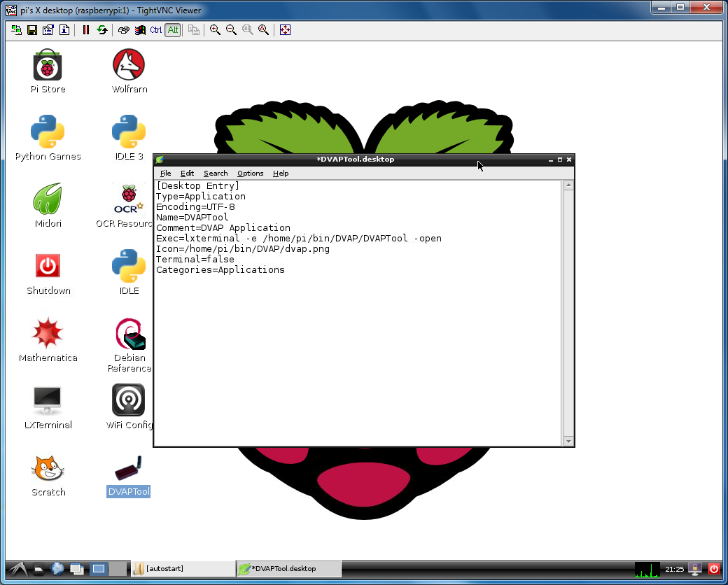
Task: Toggle the Alt key button in the VNC toolbar
Action: pos(173,30)
